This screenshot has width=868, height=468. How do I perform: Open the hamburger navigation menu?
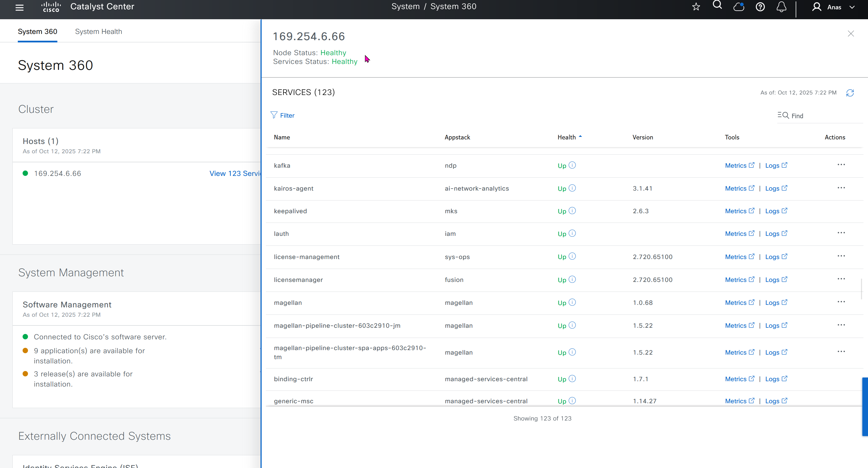19,7
